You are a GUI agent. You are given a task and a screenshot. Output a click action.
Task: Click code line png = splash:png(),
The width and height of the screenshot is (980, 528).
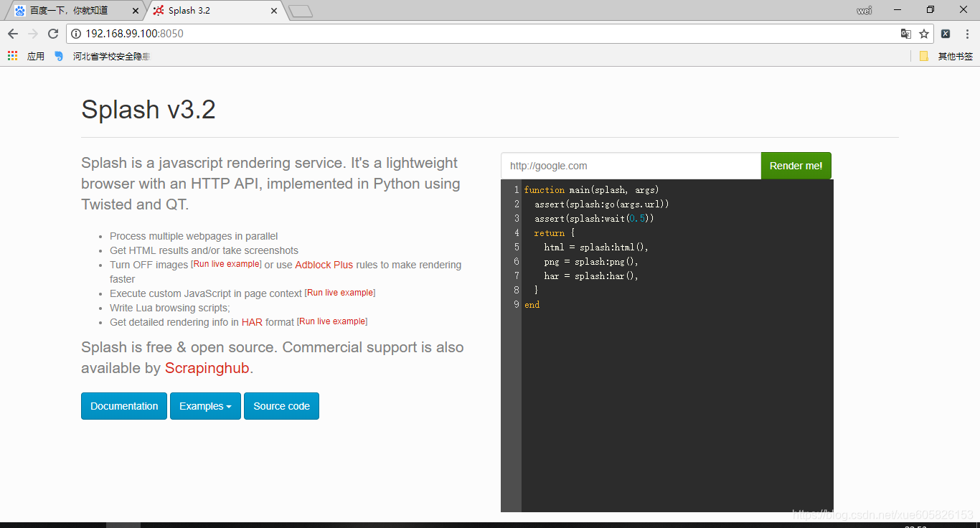point(591,262)
